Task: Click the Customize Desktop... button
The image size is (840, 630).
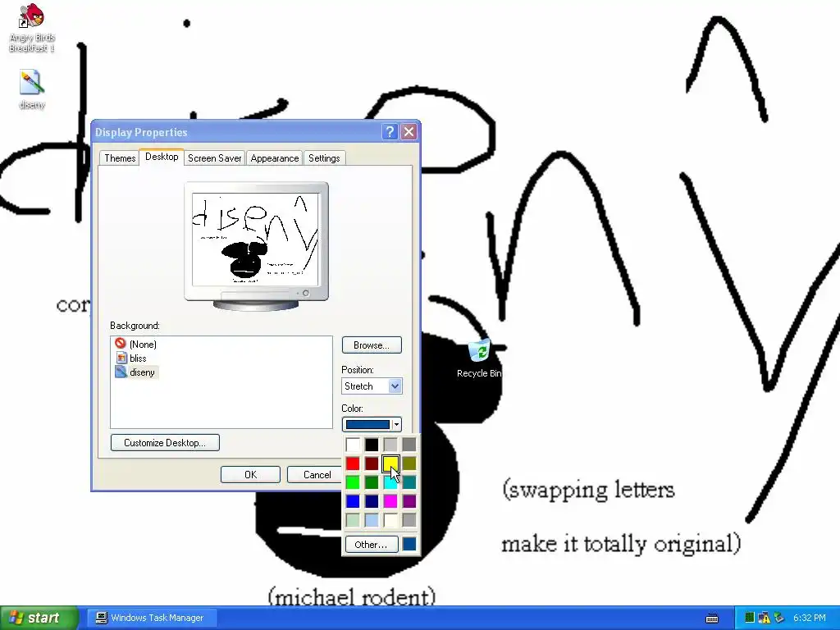Action: pos(165,442)
